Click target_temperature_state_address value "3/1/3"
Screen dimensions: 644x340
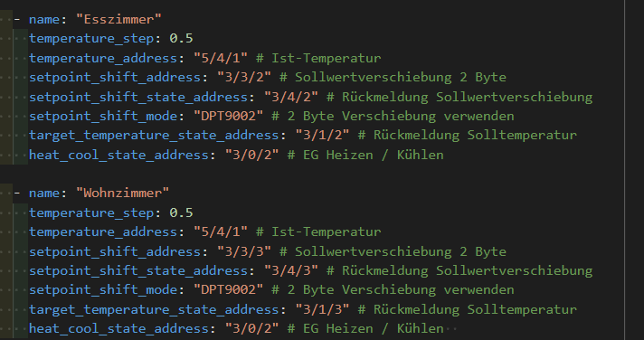[x=322, y=309]
